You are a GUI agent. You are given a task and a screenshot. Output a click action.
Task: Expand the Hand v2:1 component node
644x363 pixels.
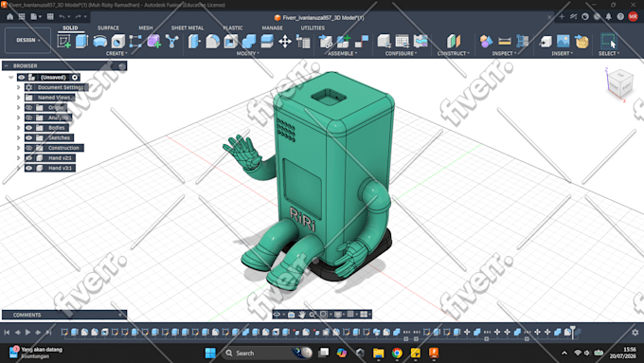point(19,158)
